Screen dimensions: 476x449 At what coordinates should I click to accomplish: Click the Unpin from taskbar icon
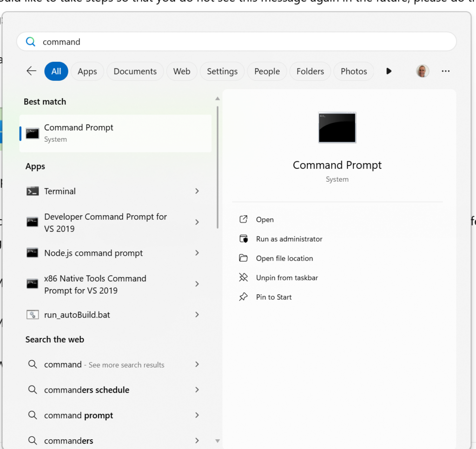coord(244,277)
